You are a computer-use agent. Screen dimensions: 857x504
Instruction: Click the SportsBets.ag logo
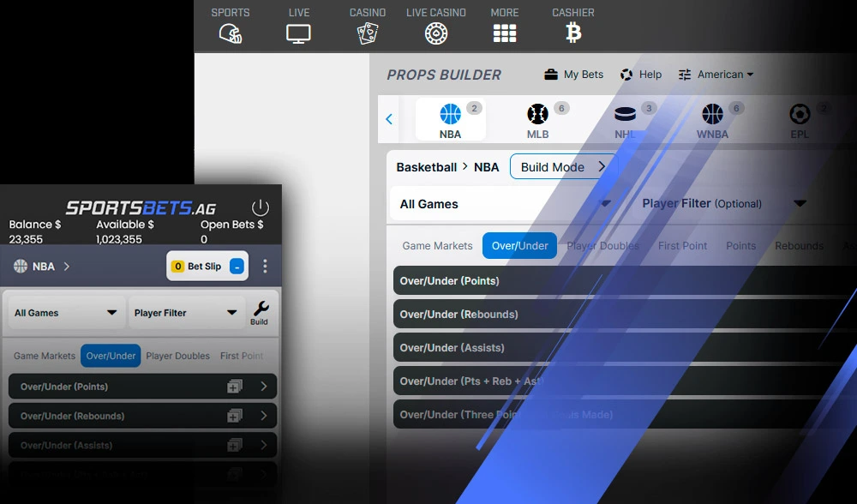coord(141,207)
